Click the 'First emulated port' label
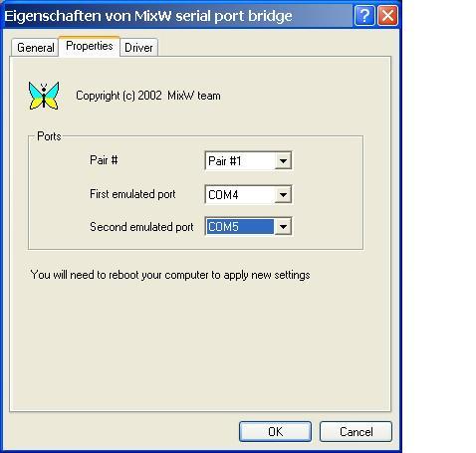This screenshot has height=453, width=476. 132,194
